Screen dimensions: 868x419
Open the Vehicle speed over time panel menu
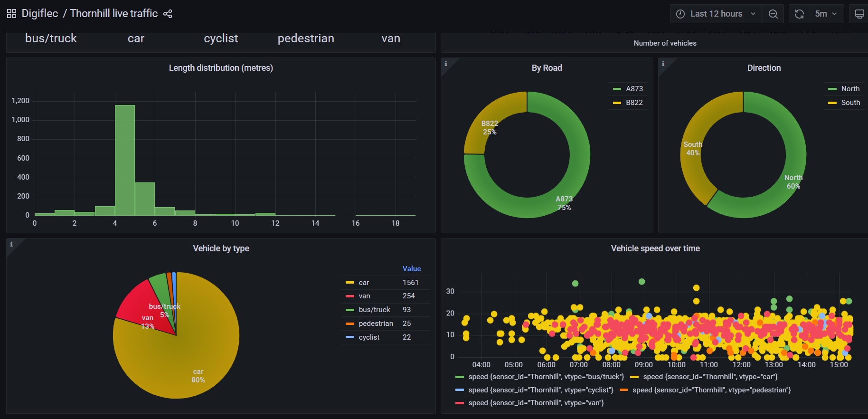click(655, 248)
